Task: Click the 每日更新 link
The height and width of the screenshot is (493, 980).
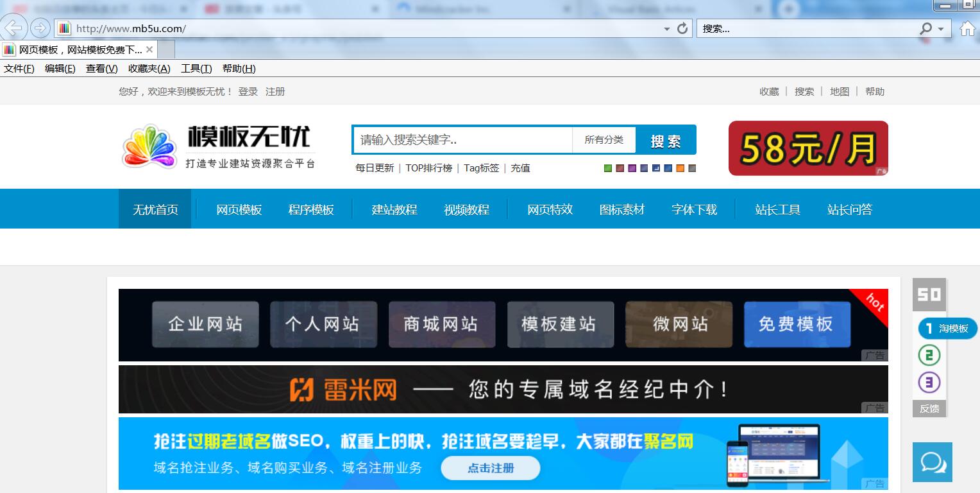Action: (x=374, y=168)
